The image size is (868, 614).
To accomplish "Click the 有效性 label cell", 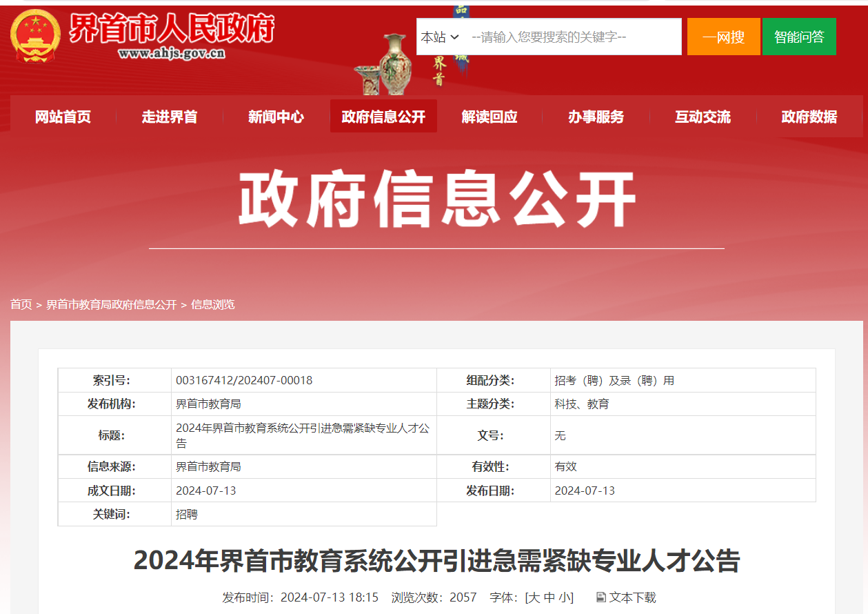I will 494,466.
